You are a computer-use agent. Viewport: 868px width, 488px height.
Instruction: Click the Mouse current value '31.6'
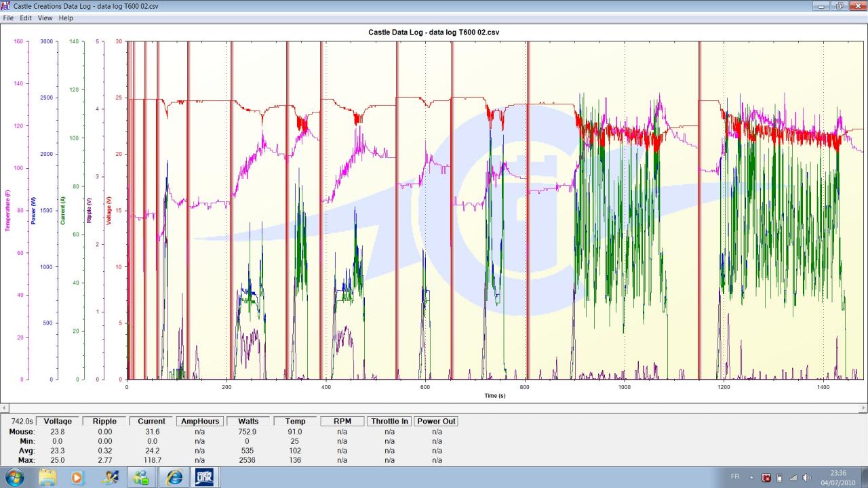point(152,431)
